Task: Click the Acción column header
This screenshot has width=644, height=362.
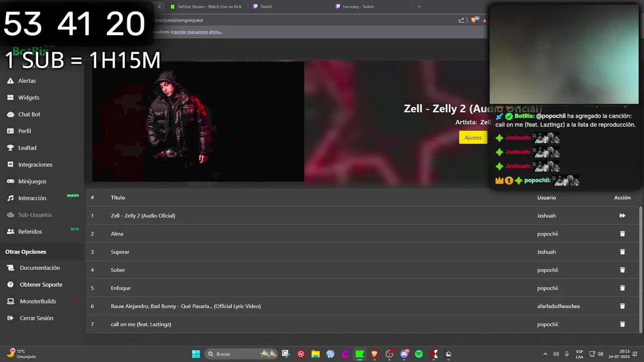Action: click(622, 198)
